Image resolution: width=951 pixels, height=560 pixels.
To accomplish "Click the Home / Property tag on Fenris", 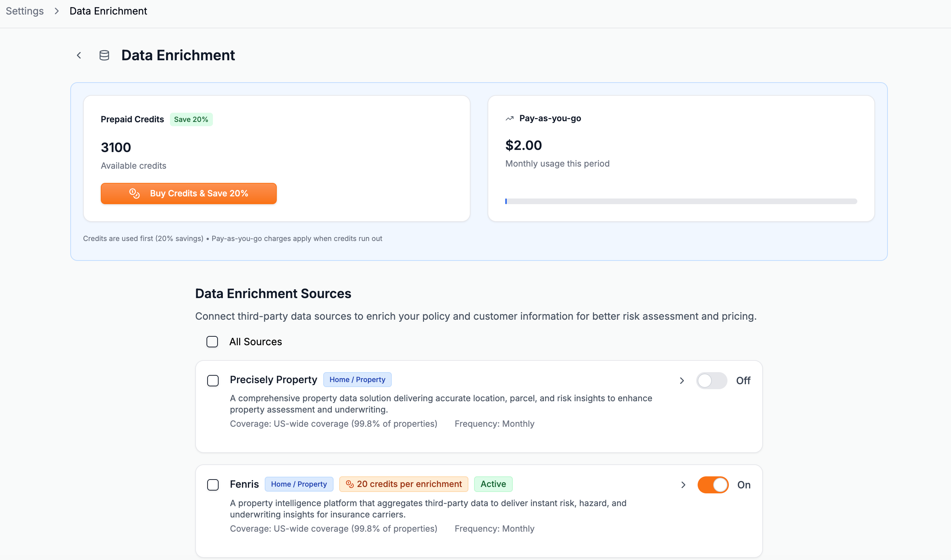I will 299,484.
